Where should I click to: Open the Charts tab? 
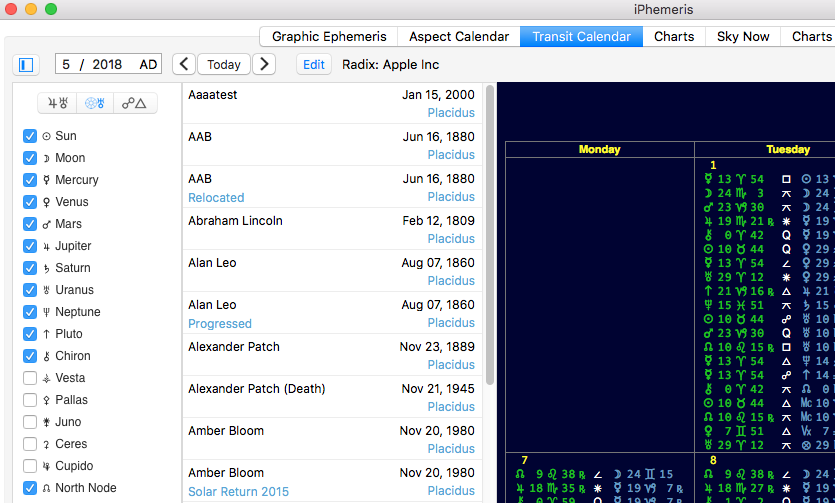tap(674, 37)
